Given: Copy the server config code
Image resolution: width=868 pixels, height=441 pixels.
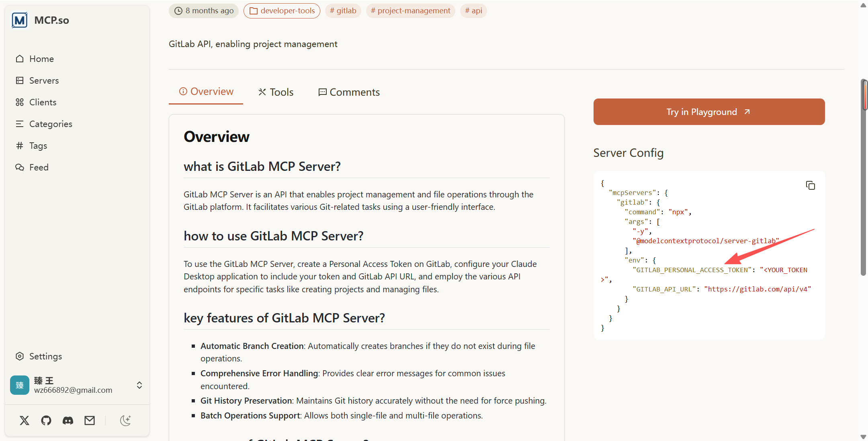Looking at the screenshot, I should 810,185.
